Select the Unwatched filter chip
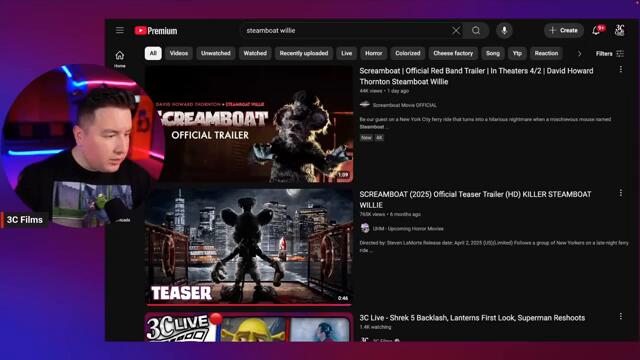Viewport: 640px width, 360px height. [216, 53]
